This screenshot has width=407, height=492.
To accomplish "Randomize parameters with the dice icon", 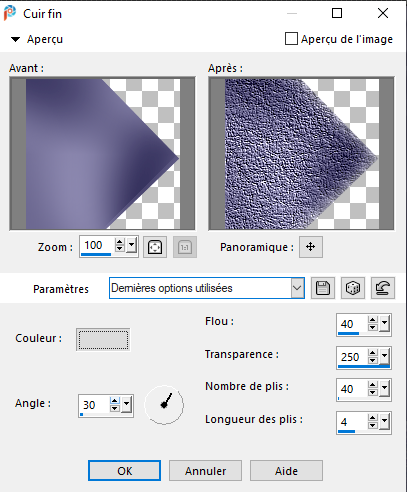I will (353, 288).
